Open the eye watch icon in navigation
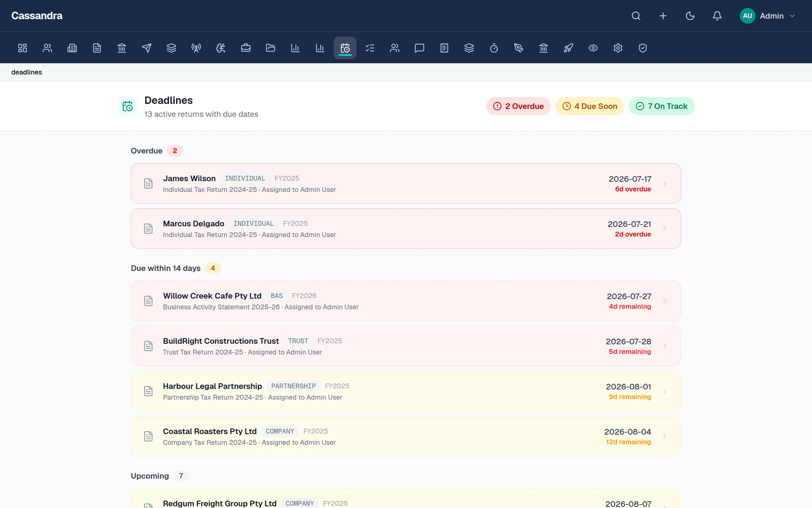This screenshot has height=508, width=812. tap(593, 48)
